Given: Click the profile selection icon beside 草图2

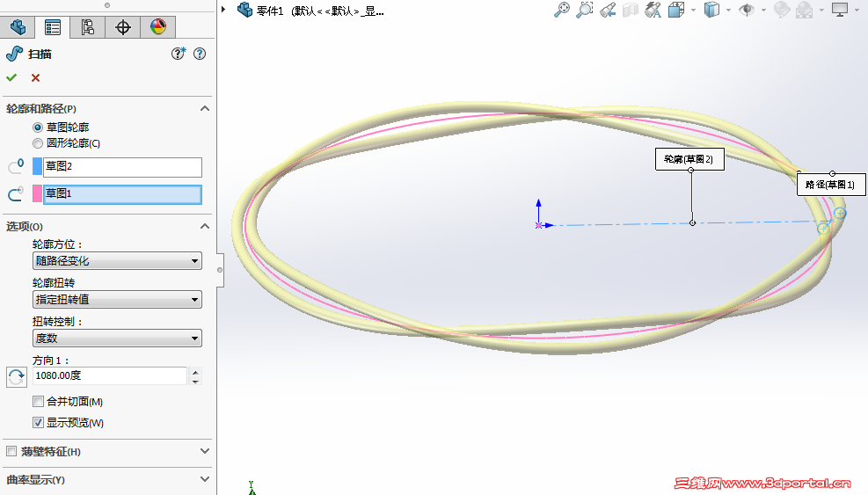Looking at the screenshot, I should [x=16, y=166].
